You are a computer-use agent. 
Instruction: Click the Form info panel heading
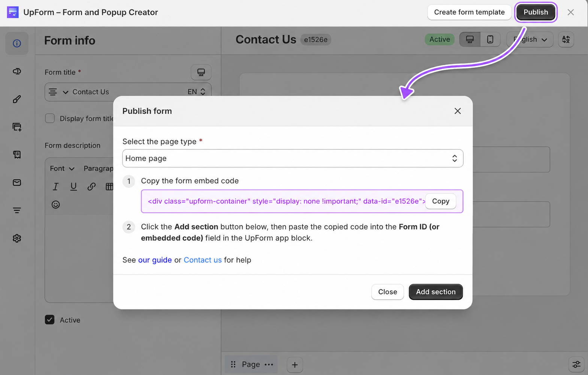pyautogui.click(x=70, y=40)
